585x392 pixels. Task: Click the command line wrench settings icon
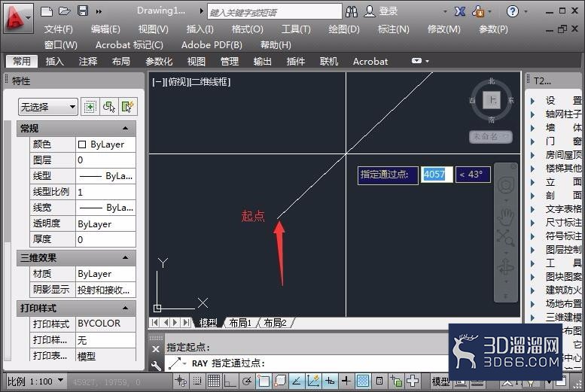[x=156, y=366]
